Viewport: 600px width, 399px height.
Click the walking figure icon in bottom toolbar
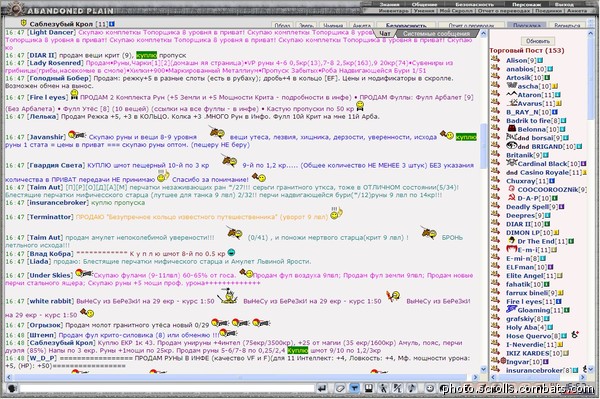tap(383, 389)
